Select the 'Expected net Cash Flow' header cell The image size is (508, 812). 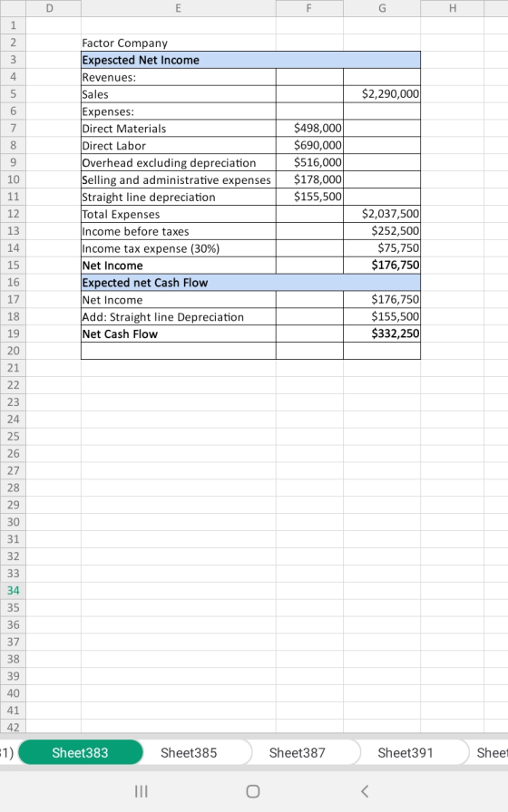pos(251,282)
